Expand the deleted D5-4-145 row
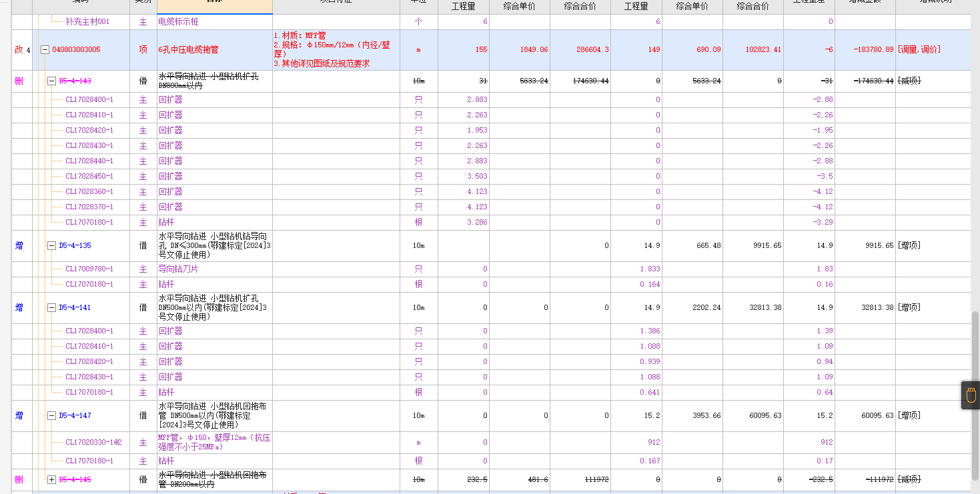The height and width of the screenshot is (494, 980). pos(51,480)
